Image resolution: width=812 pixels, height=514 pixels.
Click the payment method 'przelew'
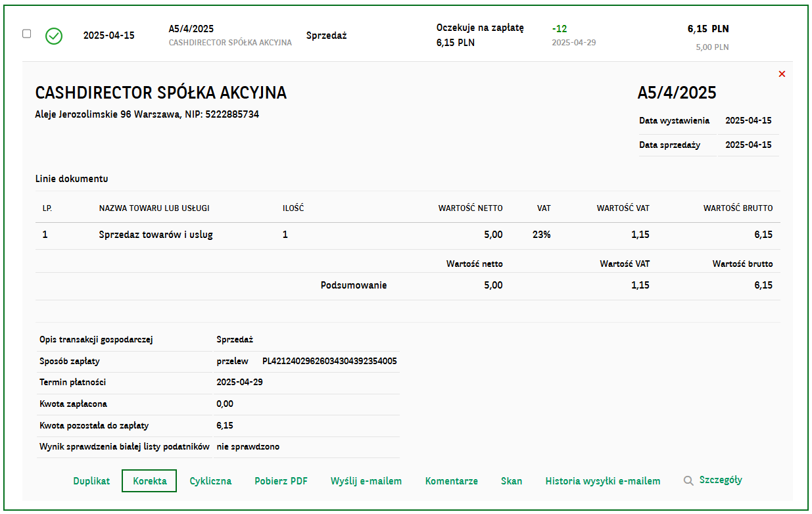233,362
